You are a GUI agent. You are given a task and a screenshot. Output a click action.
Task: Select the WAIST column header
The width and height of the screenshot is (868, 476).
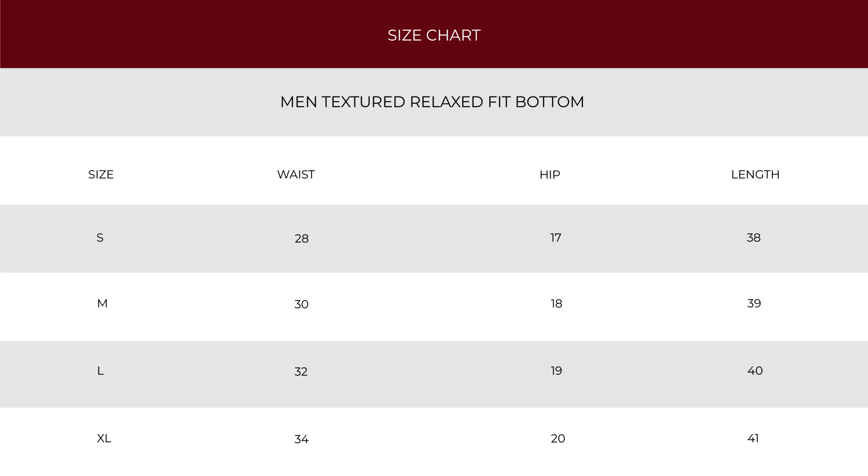click(x=296, y=174)
